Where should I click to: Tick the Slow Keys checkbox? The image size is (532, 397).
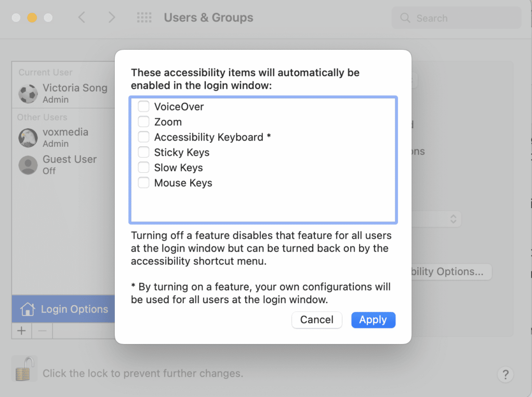coord(143,168)
